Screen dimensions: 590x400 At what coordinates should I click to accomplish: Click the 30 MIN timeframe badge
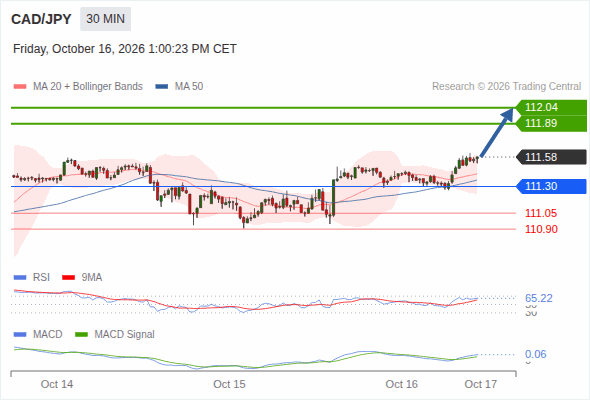pos(105,19)
